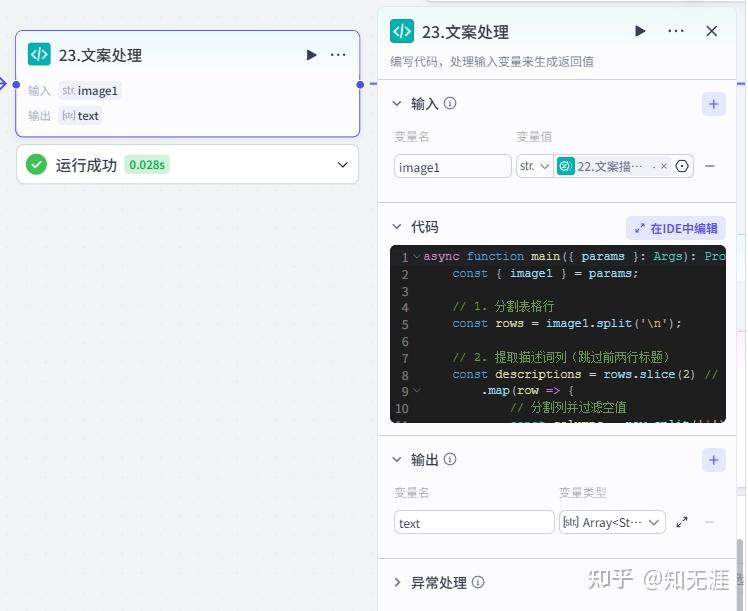Screen dimensions: 748x611
Task: Fold code at line 9
Action: click(x=416, y=391)
